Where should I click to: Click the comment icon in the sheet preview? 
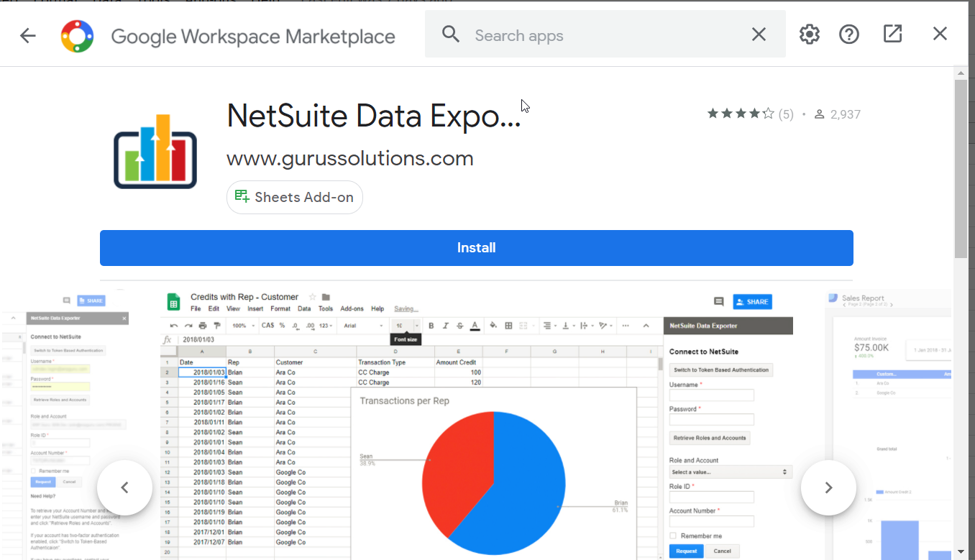tap(718, 301)
